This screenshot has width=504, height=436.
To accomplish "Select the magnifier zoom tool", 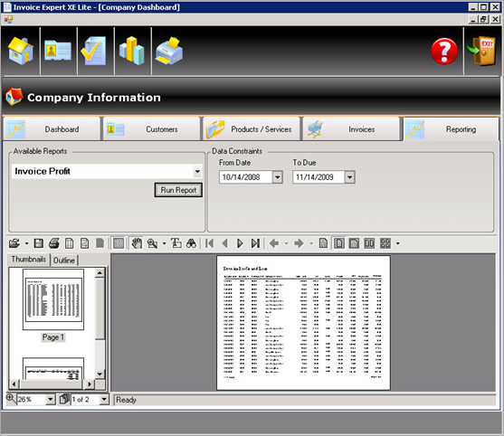I will click(152, 243).
